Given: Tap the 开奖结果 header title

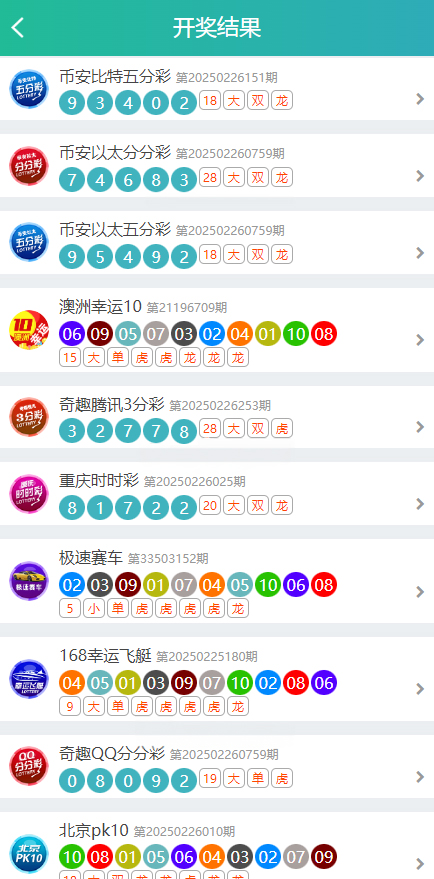Looking at the screenshot, I should (217, 27).
